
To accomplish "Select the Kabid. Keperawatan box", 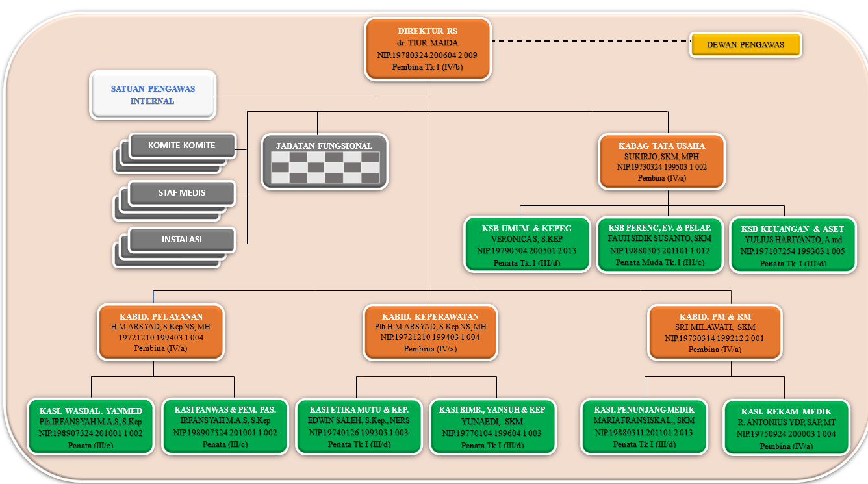I will (429, 332).
